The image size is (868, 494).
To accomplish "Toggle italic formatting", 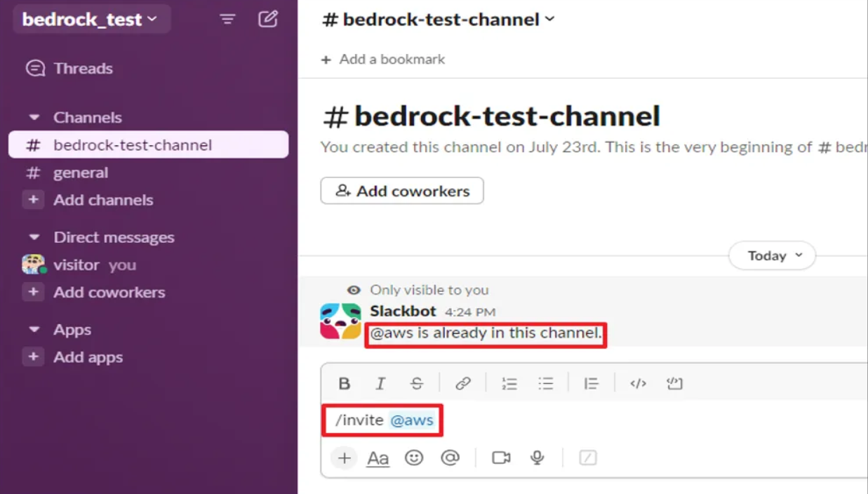I will pyautogui.click(x=380, y=383).
